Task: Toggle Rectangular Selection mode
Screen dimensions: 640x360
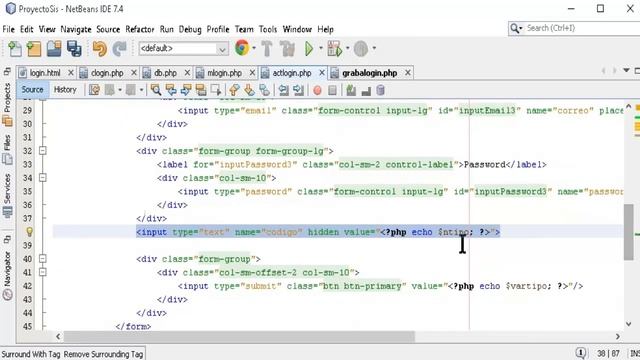Action: click(x=216, y=90)
